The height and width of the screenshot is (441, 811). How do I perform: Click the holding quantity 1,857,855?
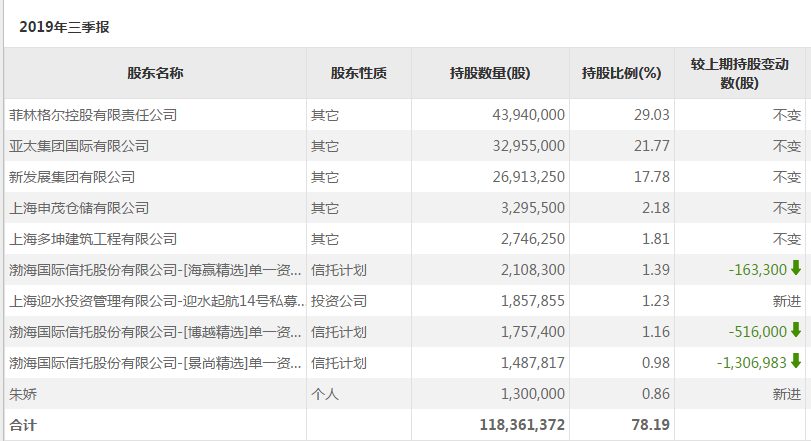tap(533, 301)
